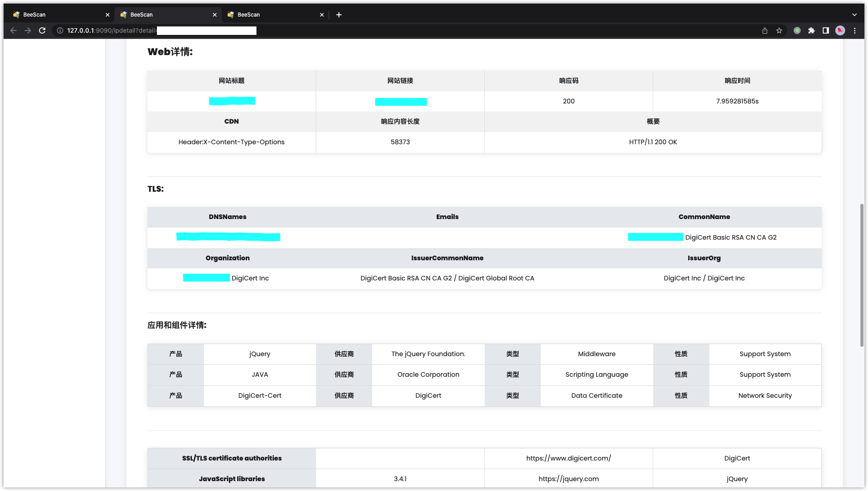Open a new browser tab
The image size is (868, 491).
339,15
